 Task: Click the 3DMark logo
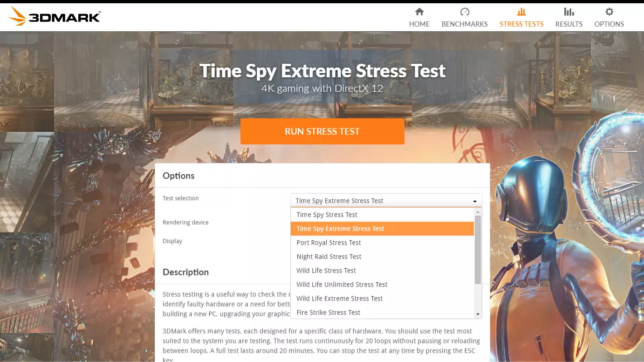coord(54,17)
